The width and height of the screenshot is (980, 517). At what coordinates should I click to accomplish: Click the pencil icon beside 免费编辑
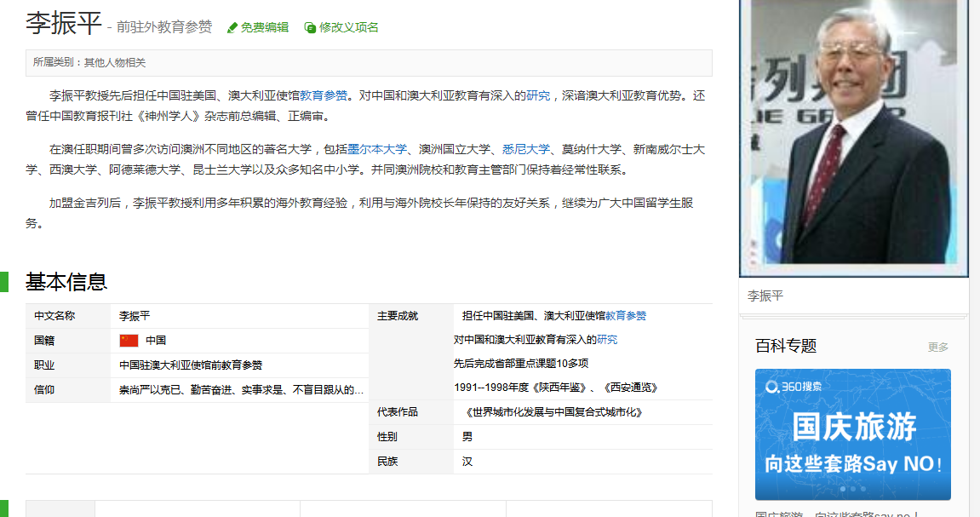[232, 28]
